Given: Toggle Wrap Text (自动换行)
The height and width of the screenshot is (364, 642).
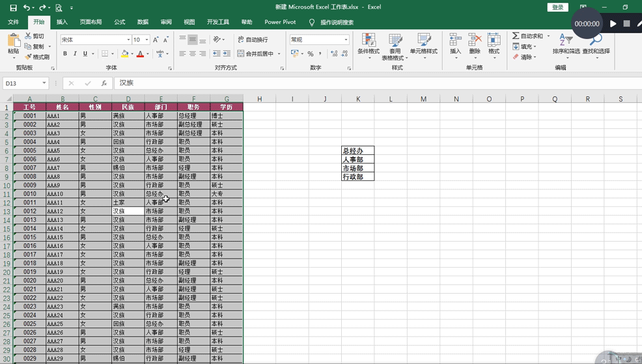Looking at the screenshot, I should [x=253, y=39].
